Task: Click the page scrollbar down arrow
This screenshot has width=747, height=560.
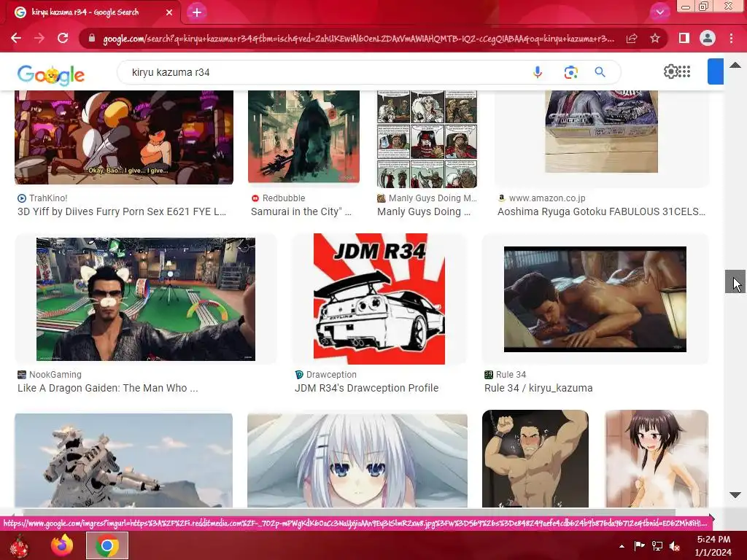Action: coord(735,495)
